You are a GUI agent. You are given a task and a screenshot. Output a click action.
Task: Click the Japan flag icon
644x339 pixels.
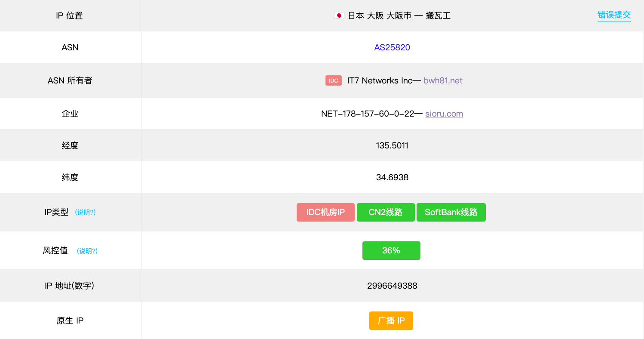point(339,16)
